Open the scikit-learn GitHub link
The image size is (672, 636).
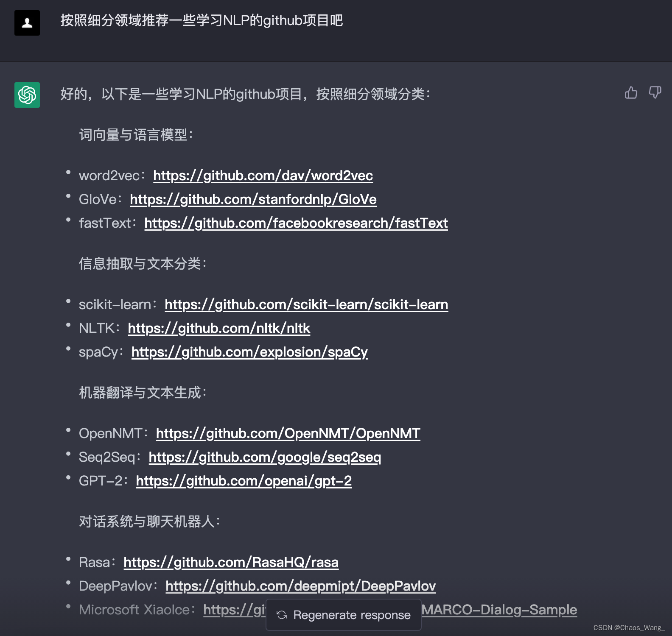(306, 304)
